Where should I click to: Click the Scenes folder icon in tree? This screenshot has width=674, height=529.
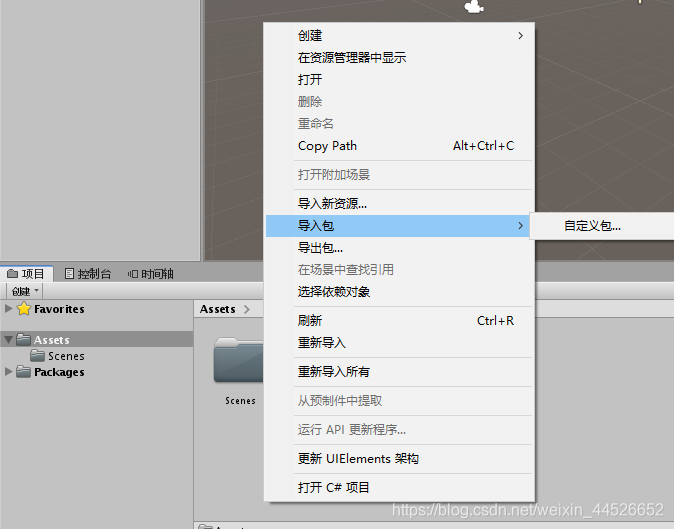pyautogui.click(x=38, y=355)
